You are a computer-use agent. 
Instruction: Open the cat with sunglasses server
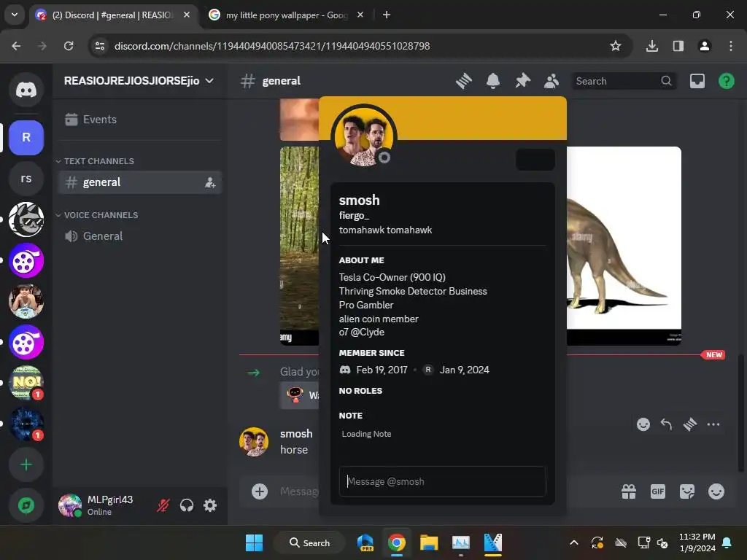coord(26,219)
